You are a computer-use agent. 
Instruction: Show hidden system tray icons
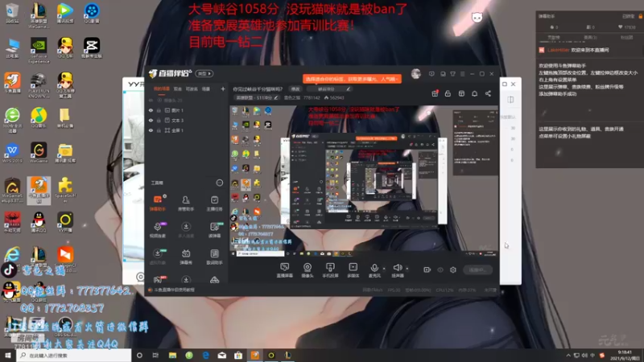(568, 355)
